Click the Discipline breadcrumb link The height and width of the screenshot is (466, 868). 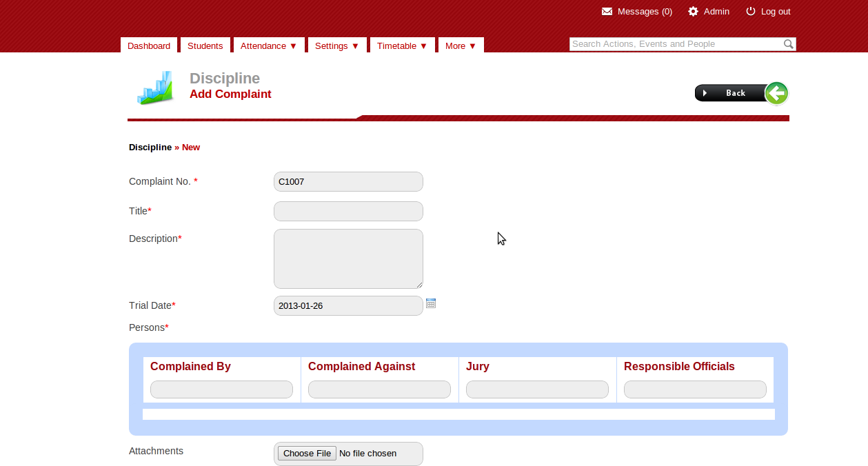pyautogui.click(x=150, y=148)
